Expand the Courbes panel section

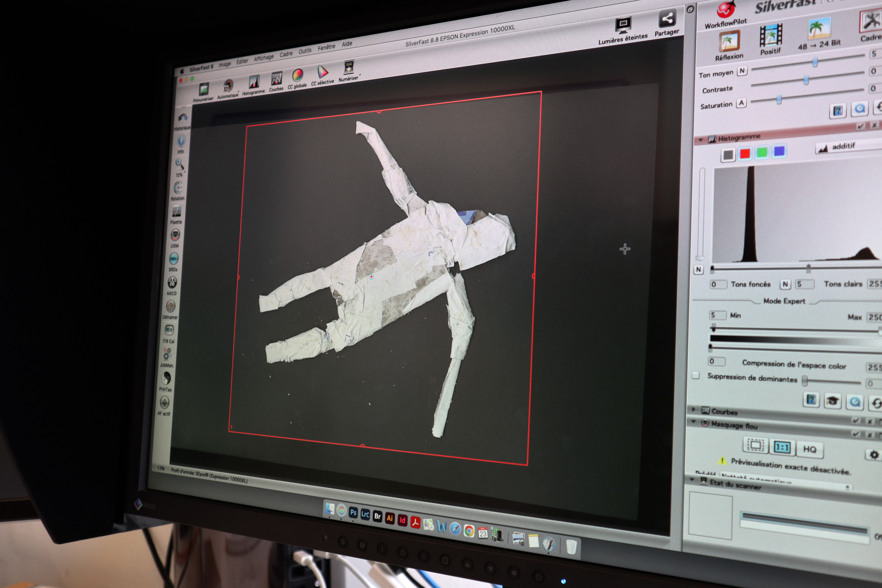pos(694,409)
